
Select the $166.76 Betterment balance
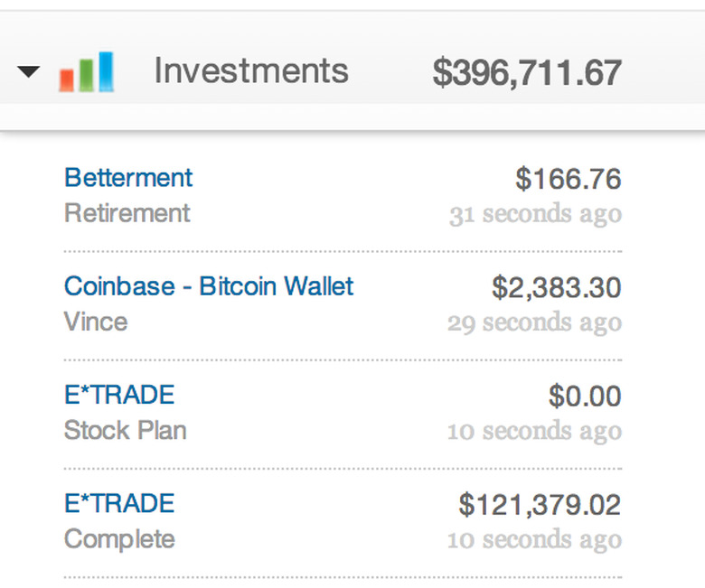tap(568, 179)
